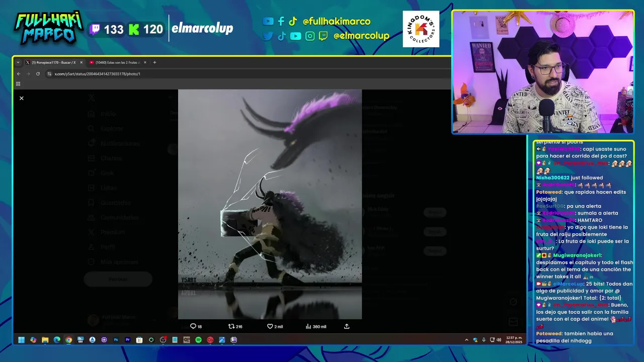Close the #onepiece1170 X tab

click(81, 62)
